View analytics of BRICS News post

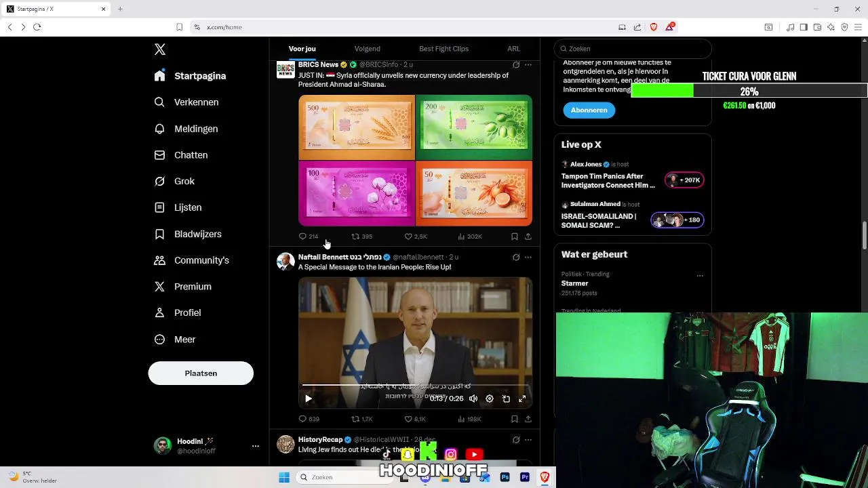click(x=469, y=237)
